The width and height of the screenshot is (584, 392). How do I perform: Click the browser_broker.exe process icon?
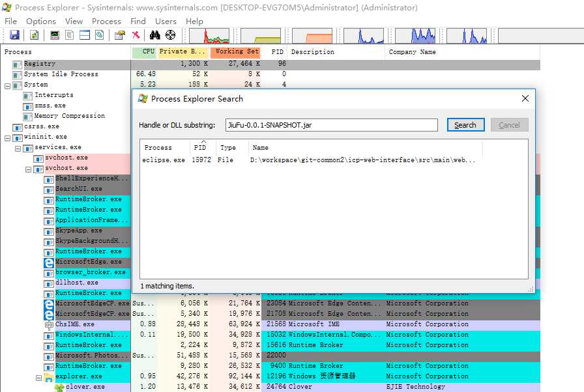pos(49,273)
